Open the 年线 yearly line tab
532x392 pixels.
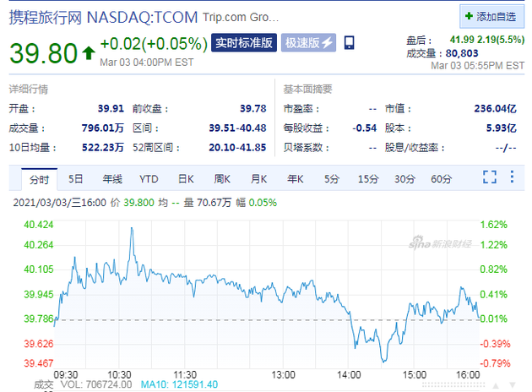point(112,179)
